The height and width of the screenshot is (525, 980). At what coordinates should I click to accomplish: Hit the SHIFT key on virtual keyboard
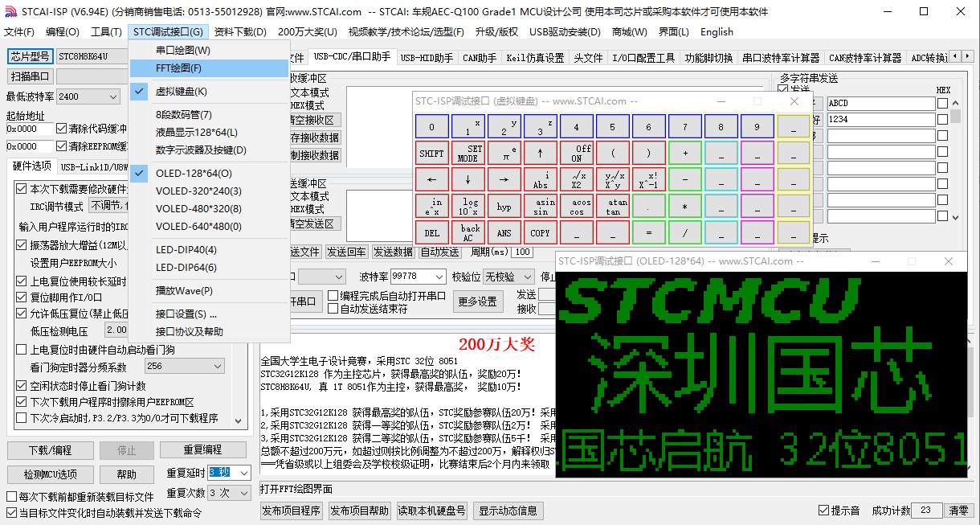click(431, 153)
